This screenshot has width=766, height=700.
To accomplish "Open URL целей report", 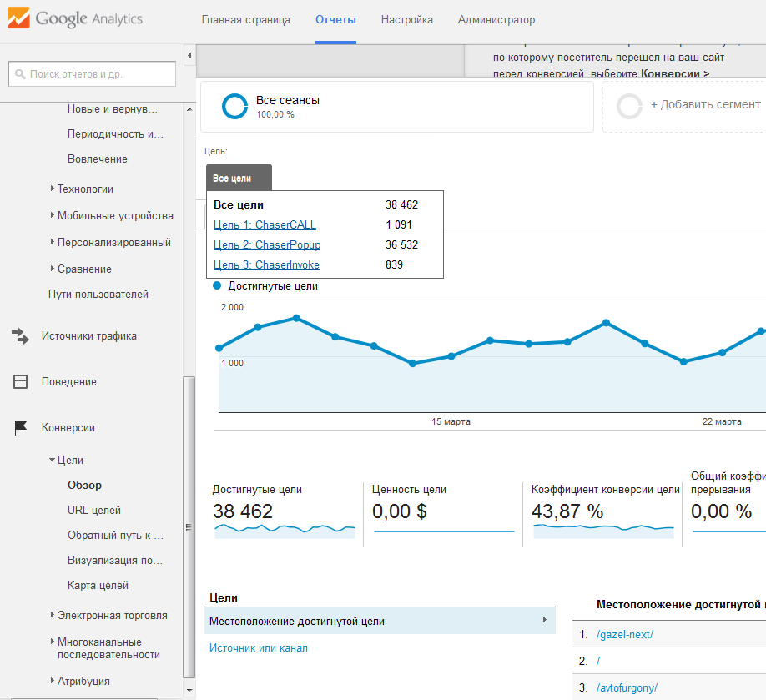I will click(x=93, y=511).
